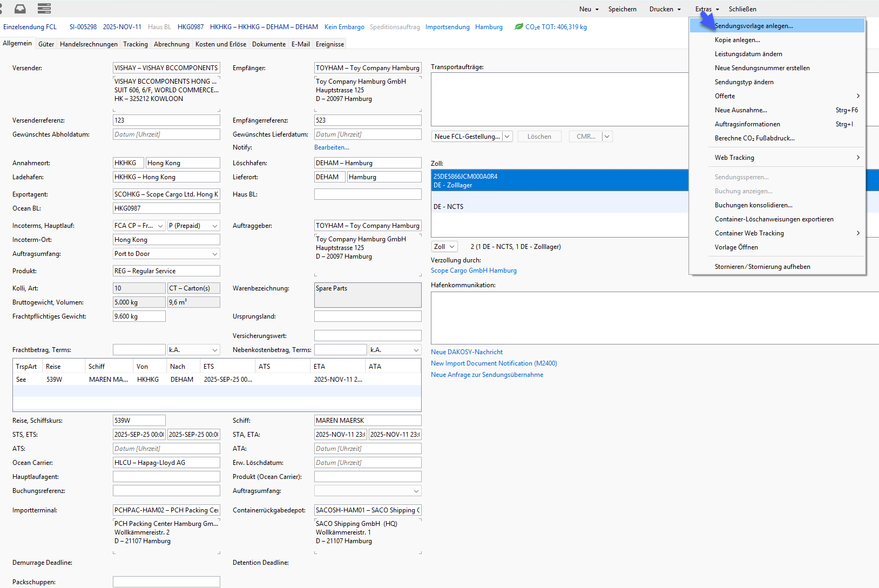
Task: Click the 'Neue DAKOSY-Nachricht' link
Action: [x=466, y=352]
